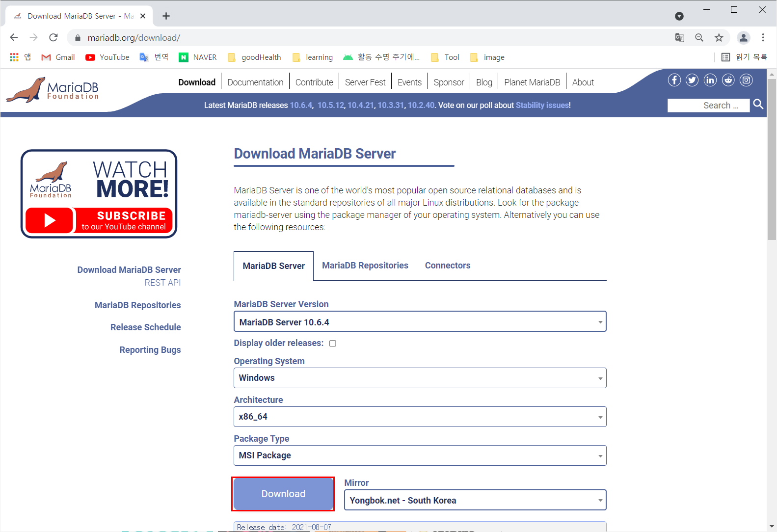
Task: Open Sponsor in top navigation
Action: 449,82
